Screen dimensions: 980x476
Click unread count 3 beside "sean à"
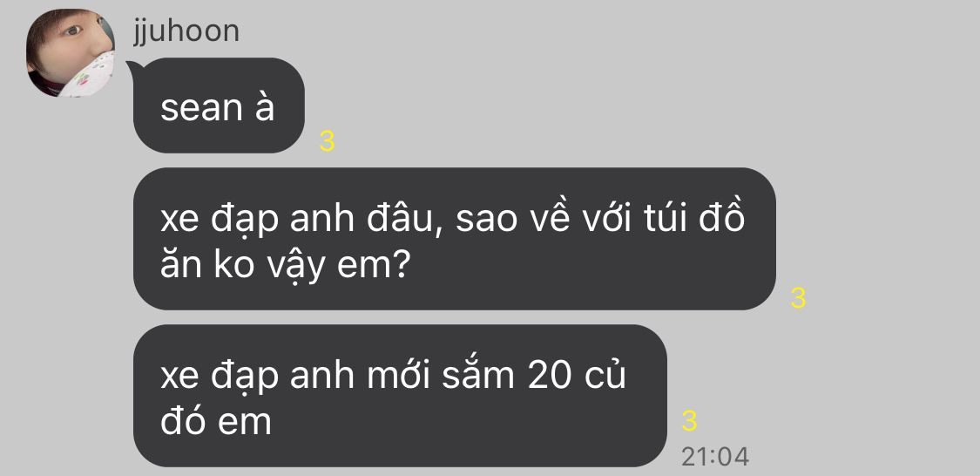tap(327, 142)
